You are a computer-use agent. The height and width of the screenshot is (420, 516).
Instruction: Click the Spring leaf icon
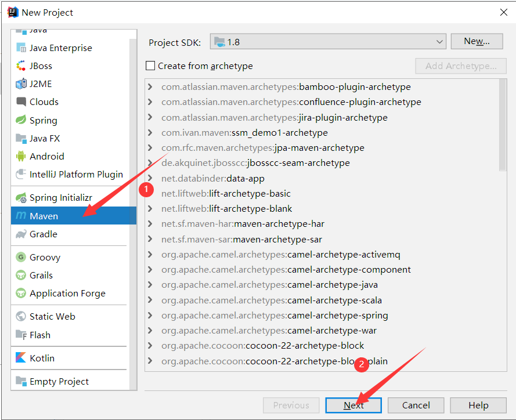[x=21, y=120]
